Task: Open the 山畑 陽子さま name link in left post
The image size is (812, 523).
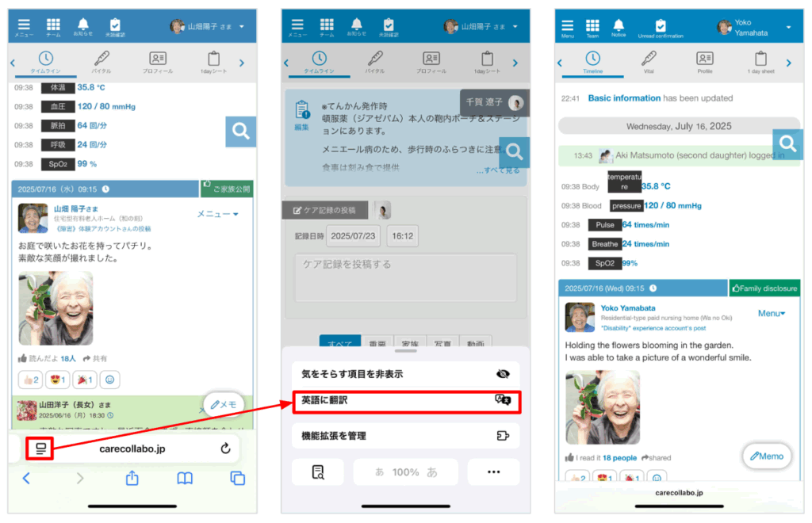Action: (76, 208)
